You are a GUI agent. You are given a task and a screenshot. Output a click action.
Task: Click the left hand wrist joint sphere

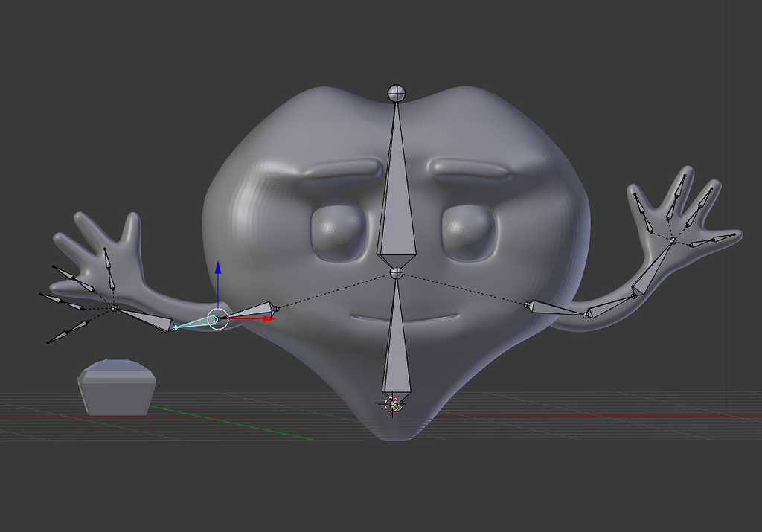pyautogui.click(x=115, y=307)
